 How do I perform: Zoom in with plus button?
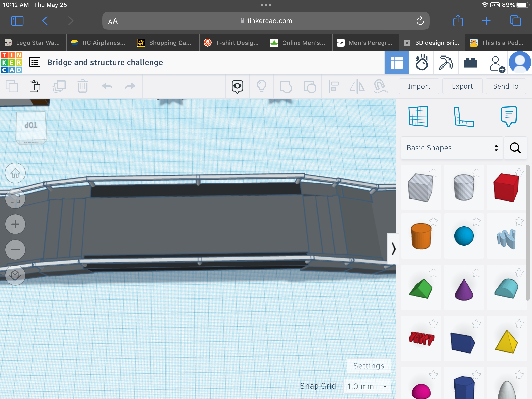tap(15, 224)
